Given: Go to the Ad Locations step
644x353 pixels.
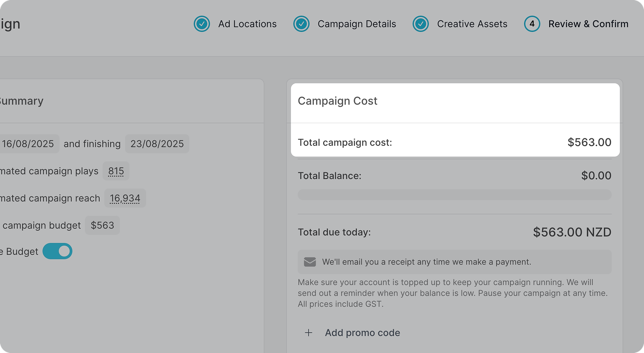Looking at the screenshot, I should pyautogui.click(x=247, y=24).
